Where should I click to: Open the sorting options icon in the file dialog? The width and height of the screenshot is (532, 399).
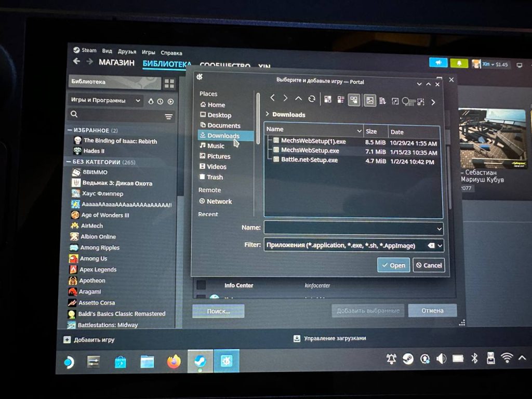point(382,101)
